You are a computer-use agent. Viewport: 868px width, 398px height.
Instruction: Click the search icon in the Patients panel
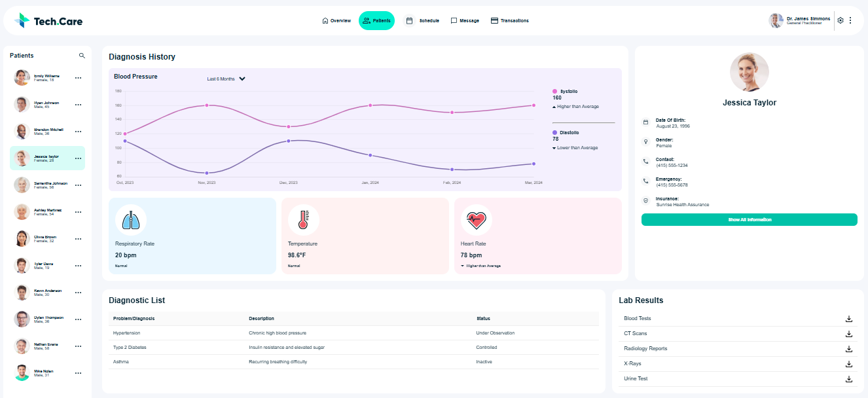82,56
